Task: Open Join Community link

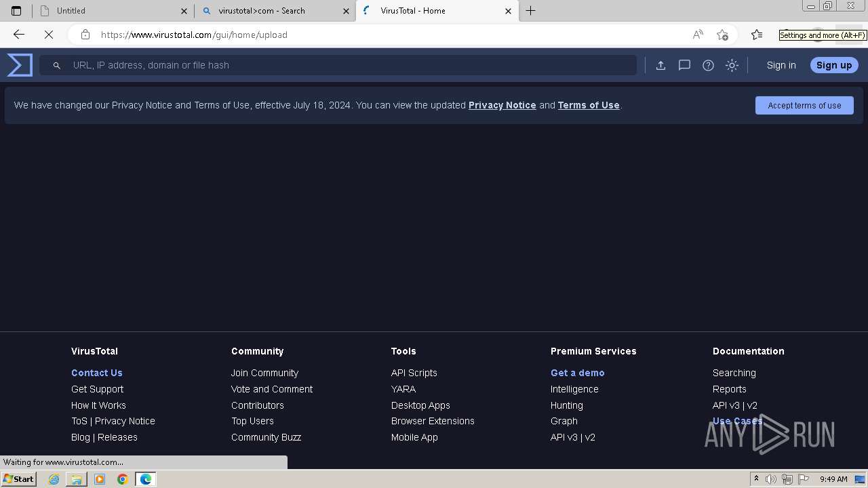Action: (264, 373)
